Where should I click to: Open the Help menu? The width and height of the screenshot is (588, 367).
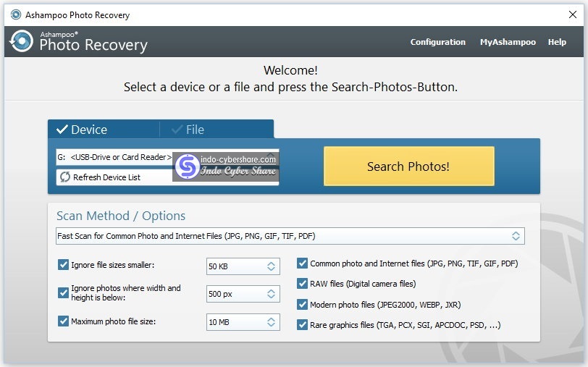(557, 42)
